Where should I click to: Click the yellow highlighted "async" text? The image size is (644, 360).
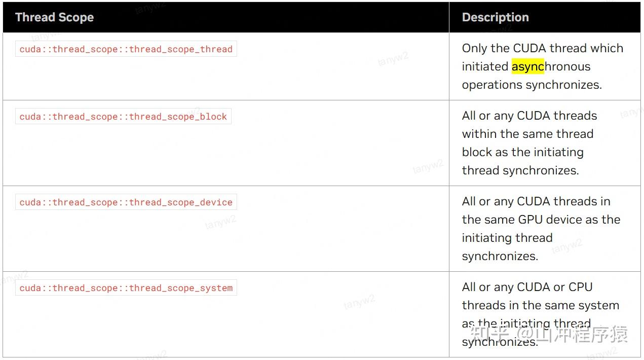point(527,66)
